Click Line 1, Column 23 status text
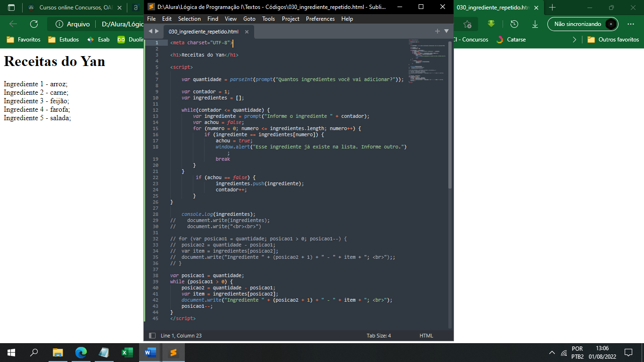This screenshot has width=644, height=362. [181, 336]
